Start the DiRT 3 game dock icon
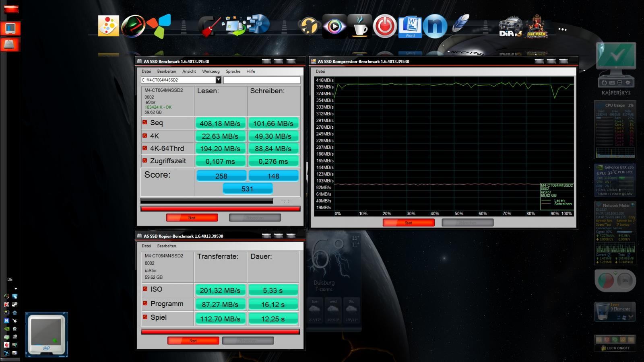The height and width of the screenshot is (362, 644). (511, 27)
